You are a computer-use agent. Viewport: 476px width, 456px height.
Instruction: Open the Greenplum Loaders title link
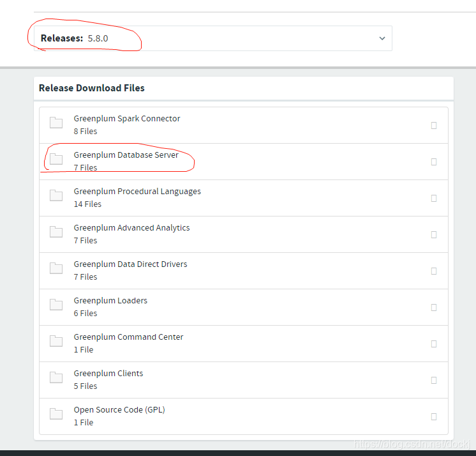pyautogui.click(x=110, y=301)
